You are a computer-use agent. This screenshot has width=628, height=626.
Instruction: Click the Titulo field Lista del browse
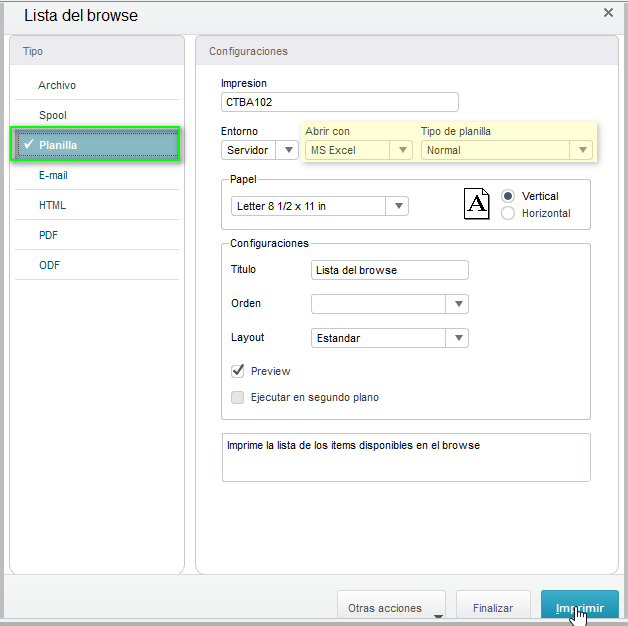coord(390,270)
